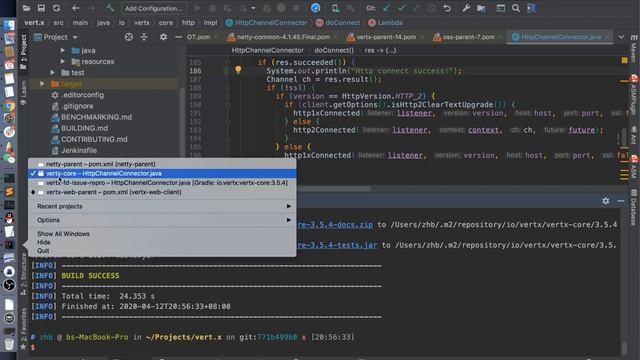
Task: Open settings via the wrench icon
Action: [x=466, y=8]
